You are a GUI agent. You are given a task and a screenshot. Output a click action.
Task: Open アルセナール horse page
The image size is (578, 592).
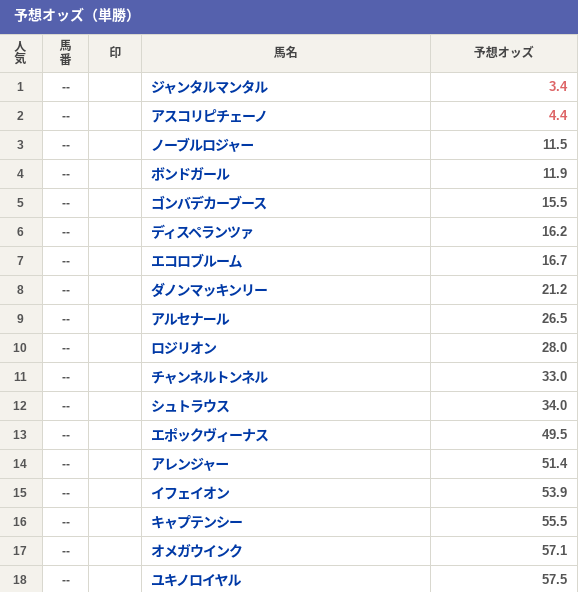190,319
